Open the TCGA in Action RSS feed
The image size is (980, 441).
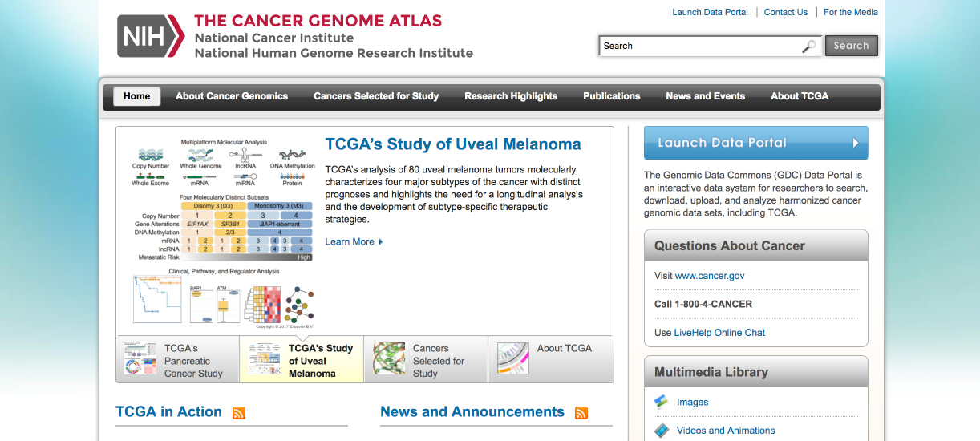(239, 413)
